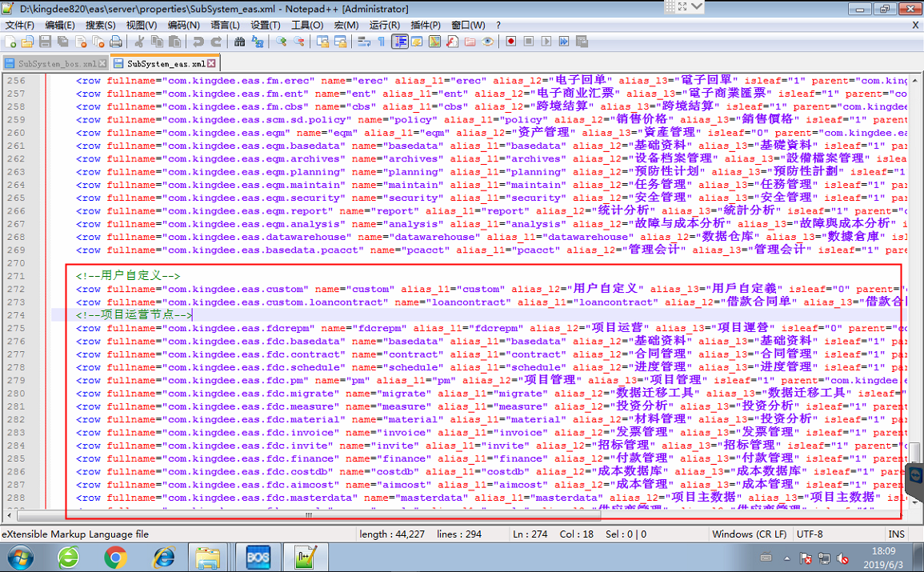
Task: Click the Close document toolbar icon
Action: 81,42
